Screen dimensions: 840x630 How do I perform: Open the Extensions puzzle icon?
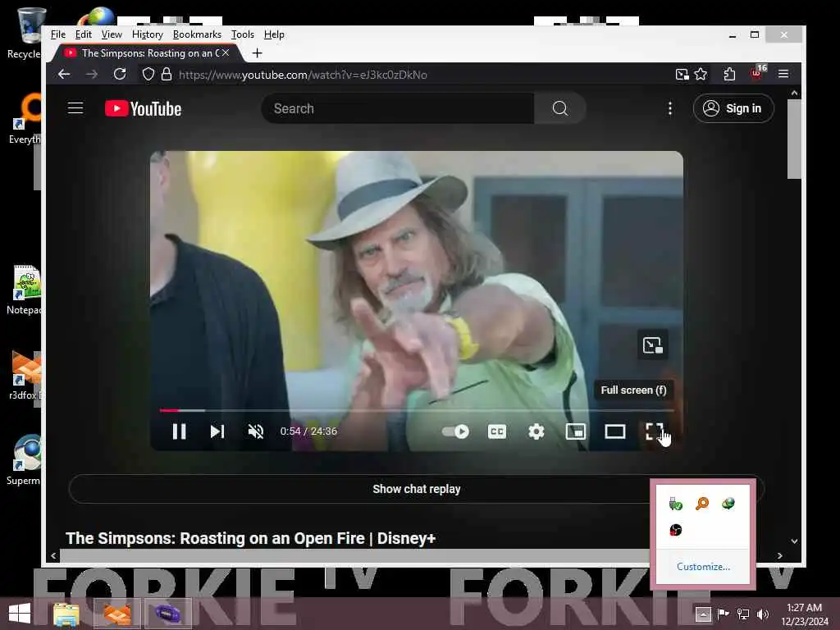coord(728,75)
